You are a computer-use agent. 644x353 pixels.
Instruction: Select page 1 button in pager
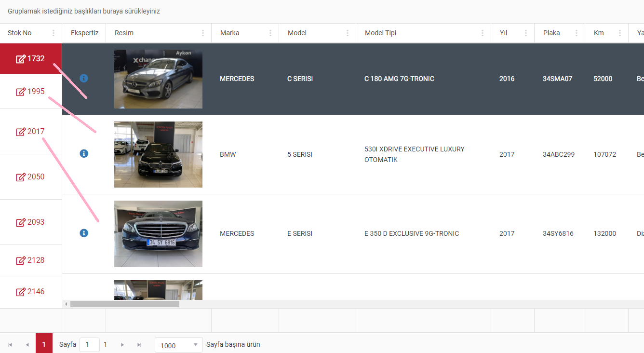click(x=44, y=344)
